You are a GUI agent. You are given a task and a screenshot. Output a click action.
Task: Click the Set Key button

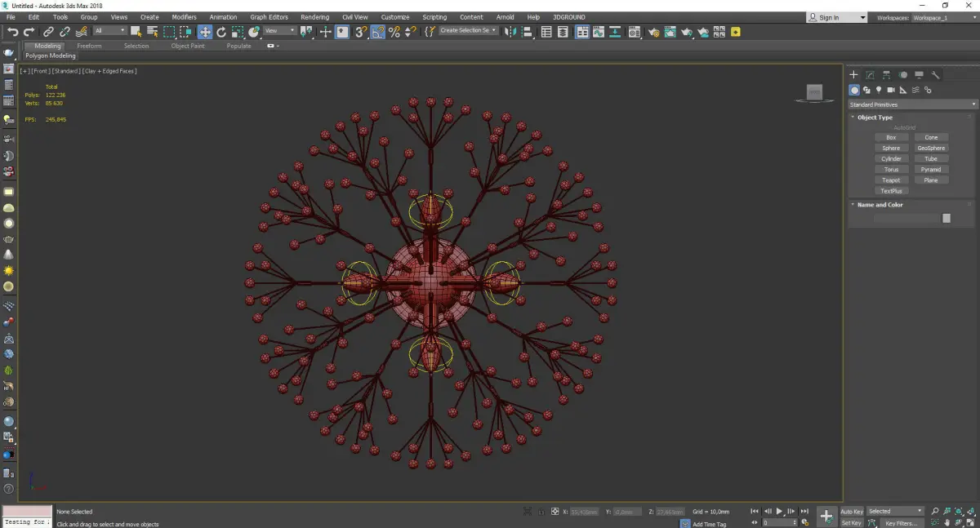[x=852, y=523]
